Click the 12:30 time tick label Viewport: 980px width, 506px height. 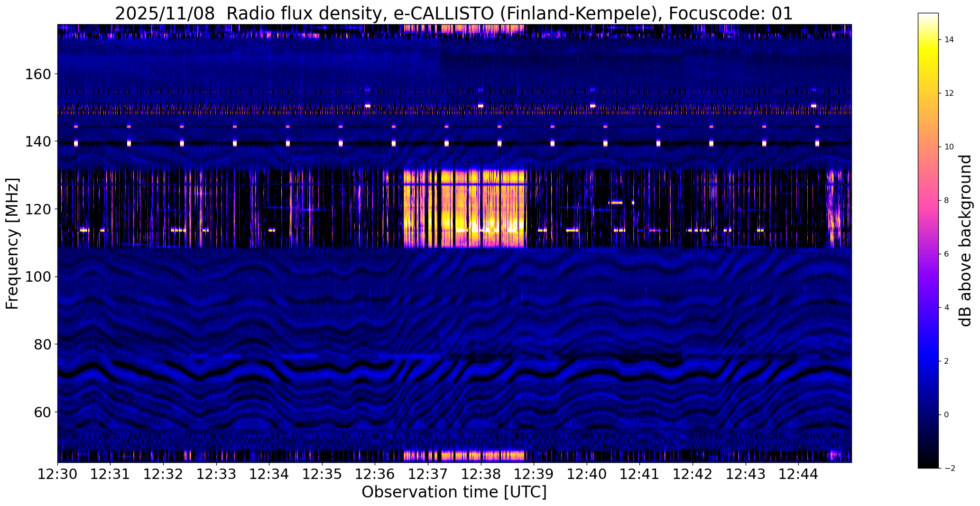click(x=57, y=474)
